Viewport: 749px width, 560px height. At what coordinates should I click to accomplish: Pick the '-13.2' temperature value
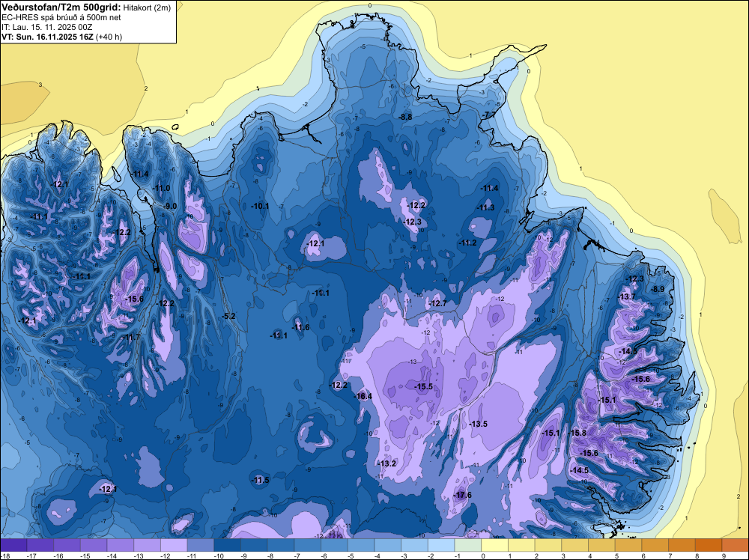click(x=387, y=463)
